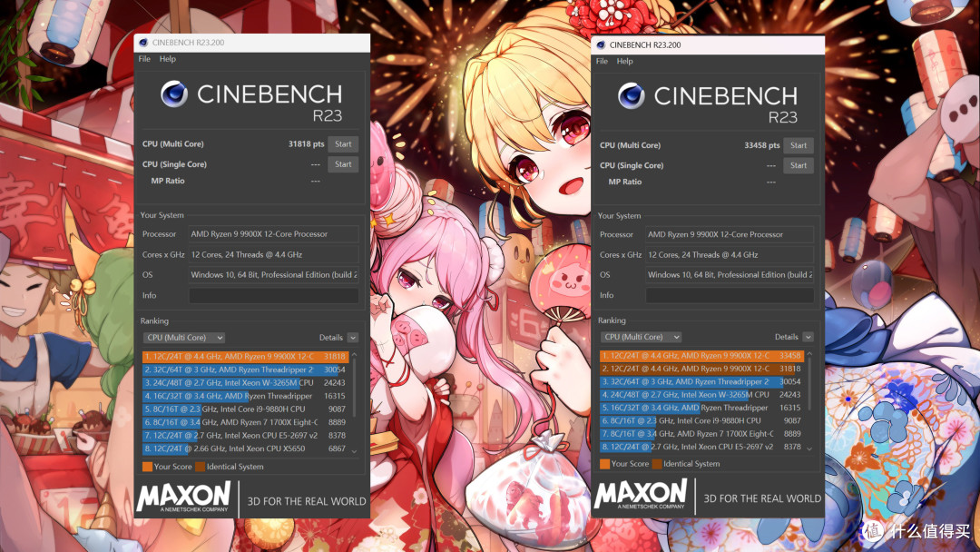
Task: Click Info input field in right window
Action: 730,295
